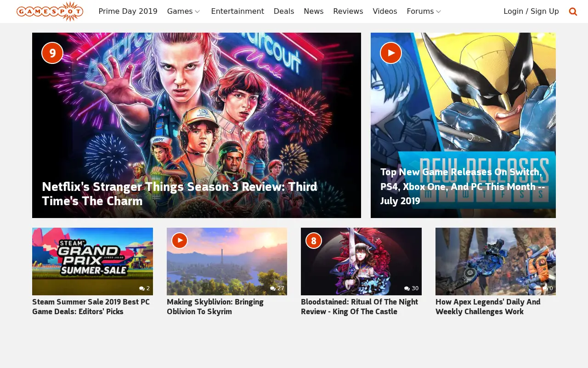This screenshot has height=368, width=588.
Task: Open the 2 comments on Steam Summer Sale
Action: coord(144,288)
